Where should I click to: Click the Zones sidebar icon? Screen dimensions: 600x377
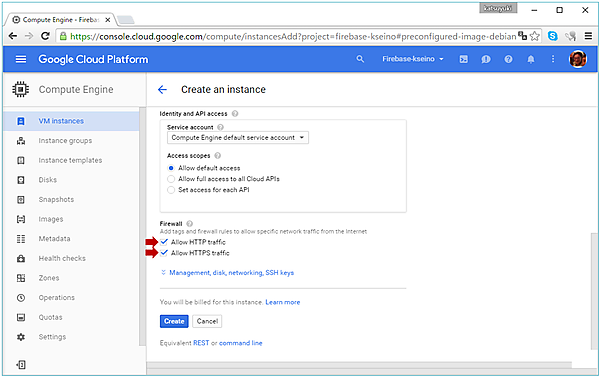click(x=21, y=278)
